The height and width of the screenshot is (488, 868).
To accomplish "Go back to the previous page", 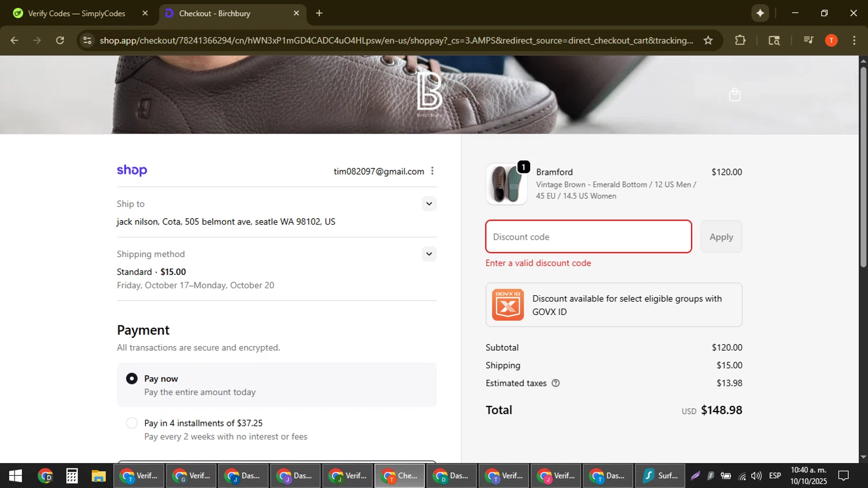I will pyautogui.click(x=14, y=41).
